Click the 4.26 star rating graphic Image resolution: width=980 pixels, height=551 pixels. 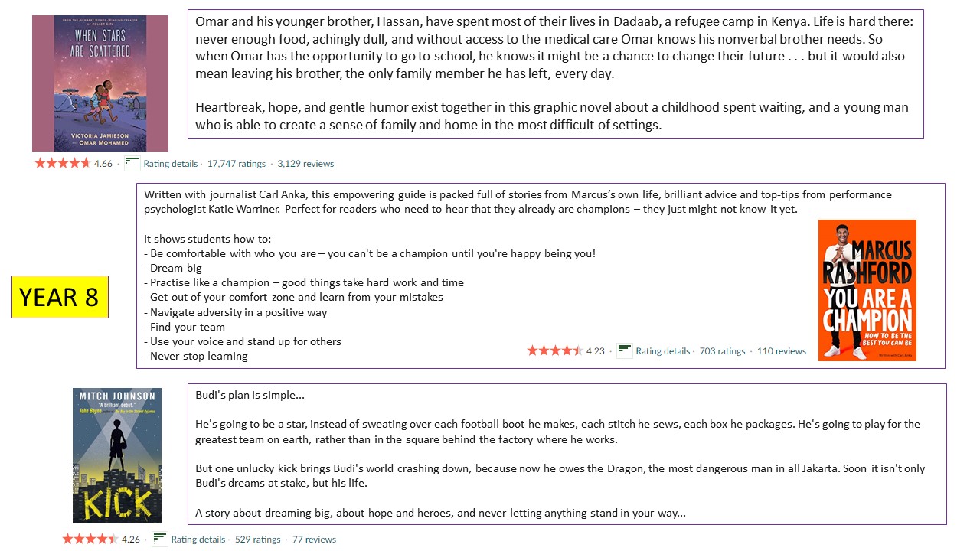90,539
